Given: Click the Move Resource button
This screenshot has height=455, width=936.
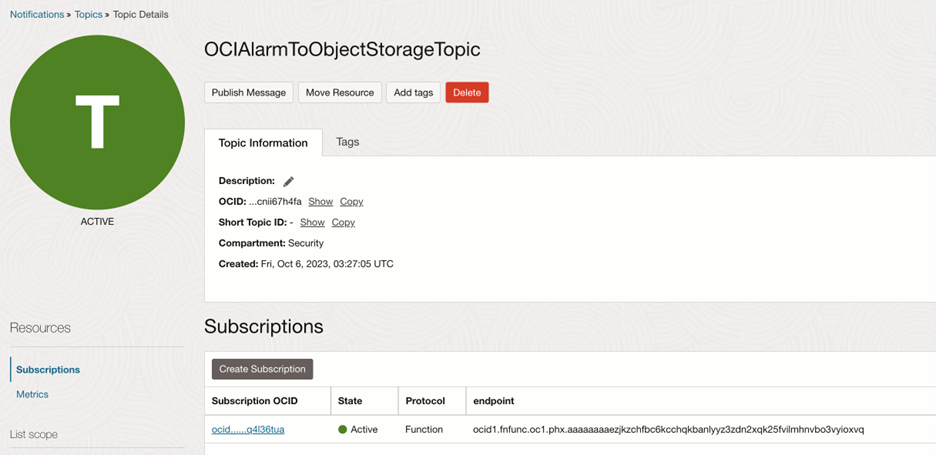Looking at the screenshot, I should (x=340, y=93).
